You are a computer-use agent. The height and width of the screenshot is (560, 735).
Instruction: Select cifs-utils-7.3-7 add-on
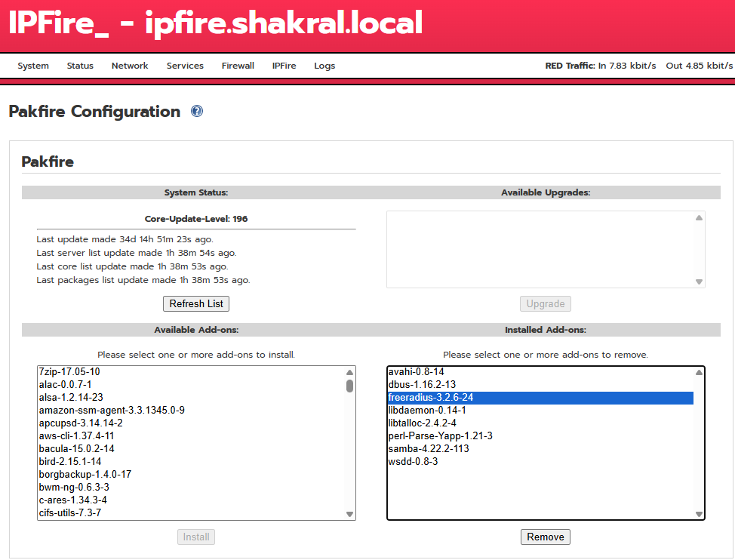[191, 513]
